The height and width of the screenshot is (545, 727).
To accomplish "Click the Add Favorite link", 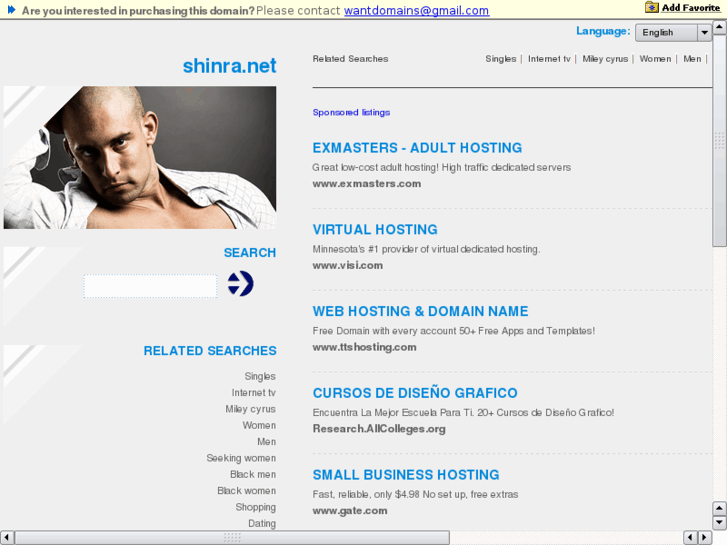I will click(690, 7).
